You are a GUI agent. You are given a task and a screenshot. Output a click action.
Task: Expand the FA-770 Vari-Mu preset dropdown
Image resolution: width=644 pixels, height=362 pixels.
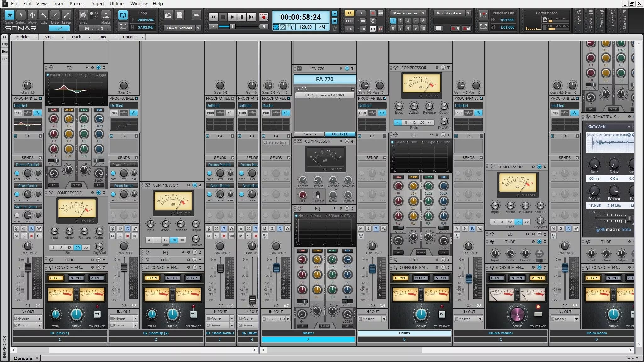(x=198, y=28)
